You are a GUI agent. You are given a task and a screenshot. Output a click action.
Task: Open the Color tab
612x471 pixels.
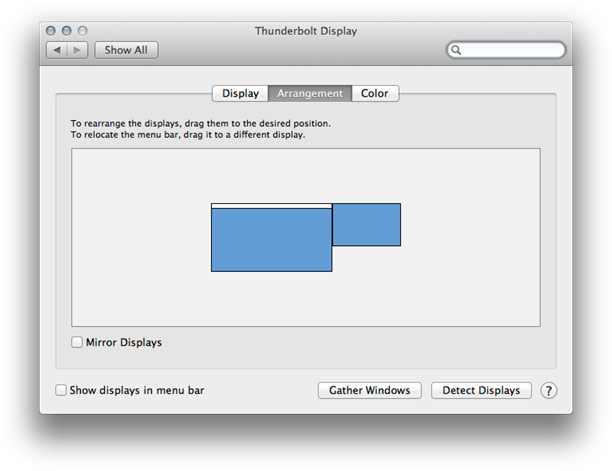[x=375, y=93]
